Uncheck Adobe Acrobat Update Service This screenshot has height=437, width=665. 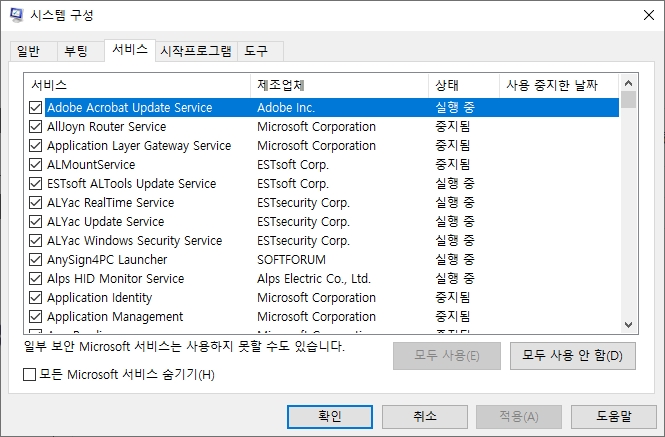click(36, 107)
